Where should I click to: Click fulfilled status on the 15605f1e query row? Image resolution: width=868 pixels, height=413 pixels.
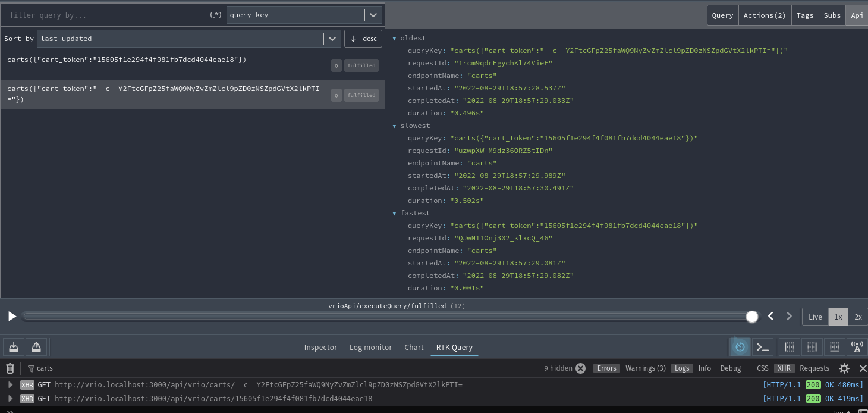[x=361, y=65]
